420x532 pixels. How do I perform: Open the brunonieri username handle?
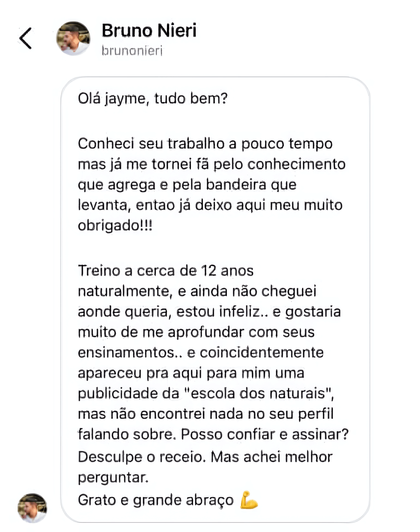click(132, 51)
